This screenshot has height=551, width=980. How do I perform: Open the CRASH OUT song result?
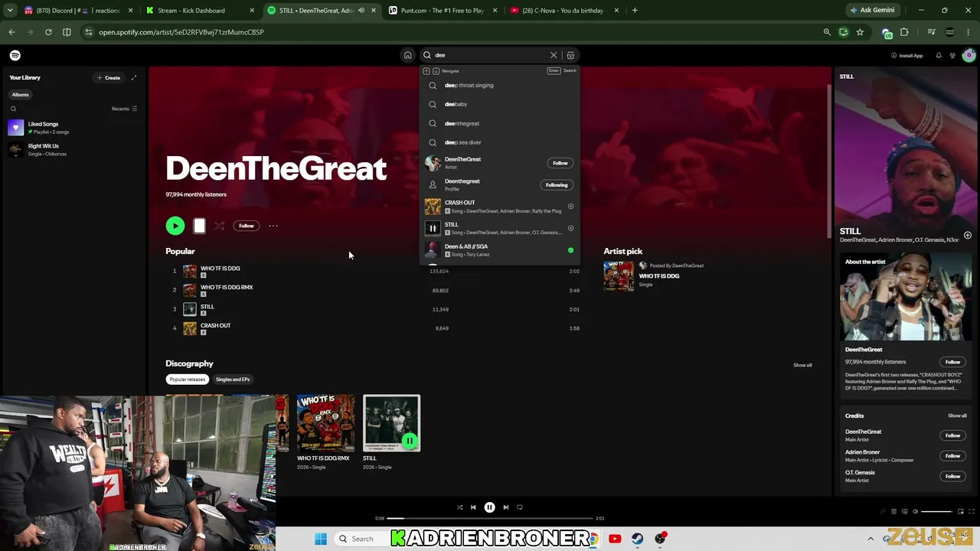pos(499,207)
